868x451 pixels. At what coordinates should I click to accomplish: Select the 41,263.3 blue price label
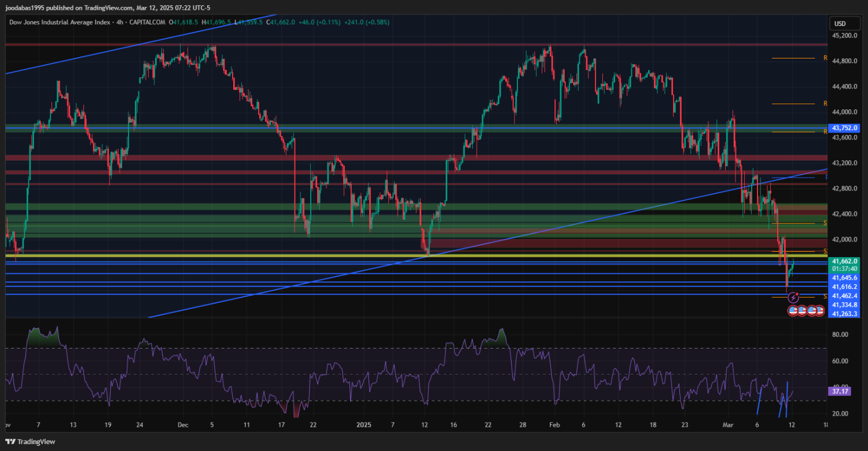click(845, 314)
